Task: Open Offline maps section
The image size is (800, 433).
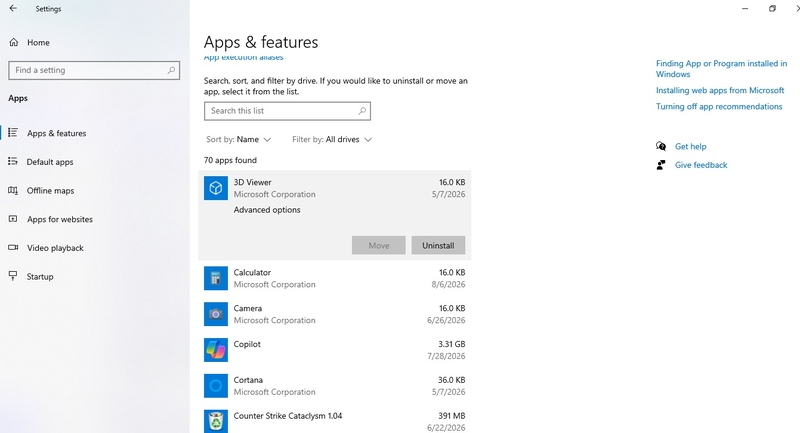Action: (x=51, y=190)
